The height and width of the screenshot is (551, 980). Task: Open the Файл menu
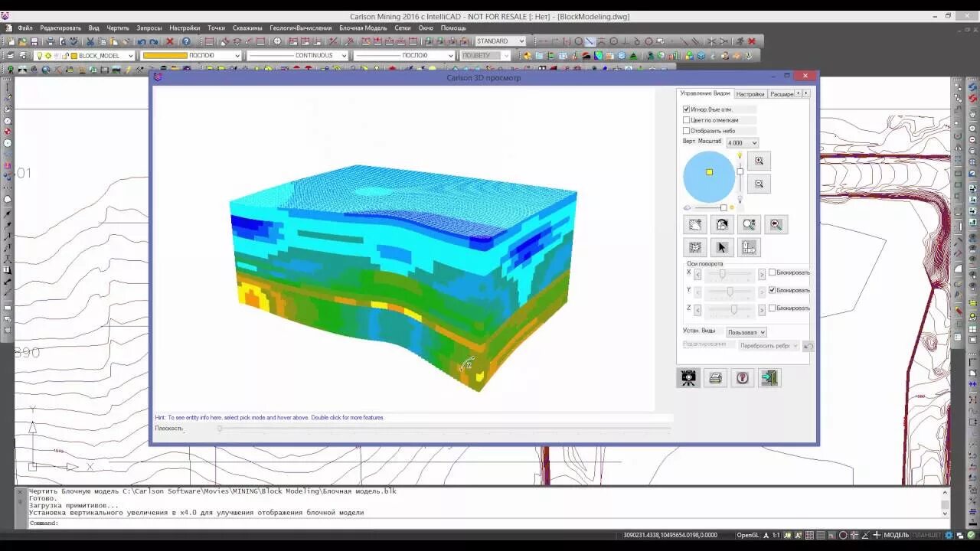coord(25,28)
